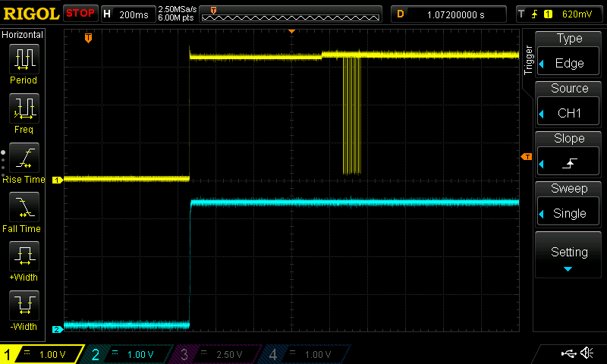Viewport: 607px width, 364px height.
Task: Click the orange trigger position marker at top-left of grid
Action: (x=88, y=38)
